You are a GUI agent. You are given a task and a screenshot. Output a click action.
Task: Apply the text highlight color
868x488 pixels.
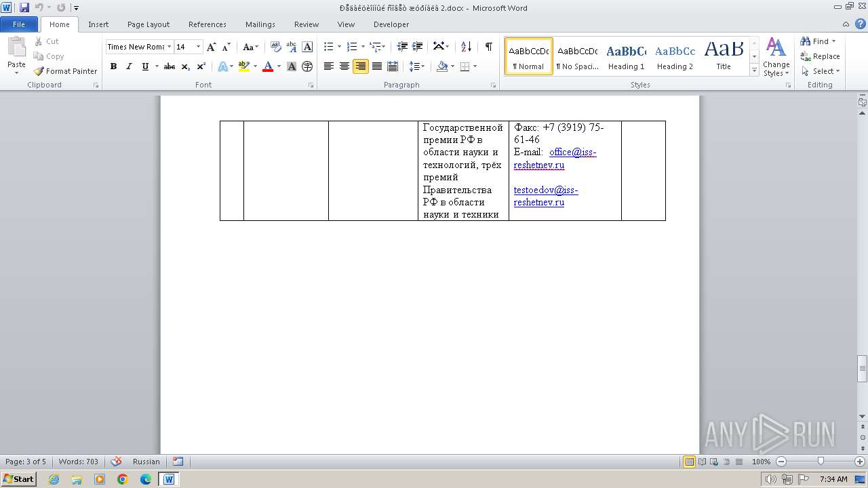click(244, 66)
